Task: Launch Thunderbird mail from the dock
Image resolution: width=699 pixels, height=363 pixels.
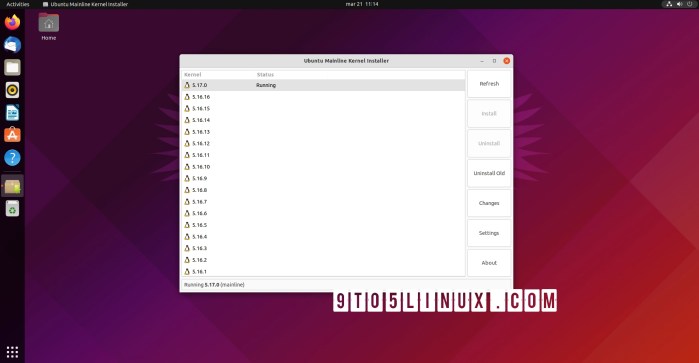Action: (x=12, y=45)
